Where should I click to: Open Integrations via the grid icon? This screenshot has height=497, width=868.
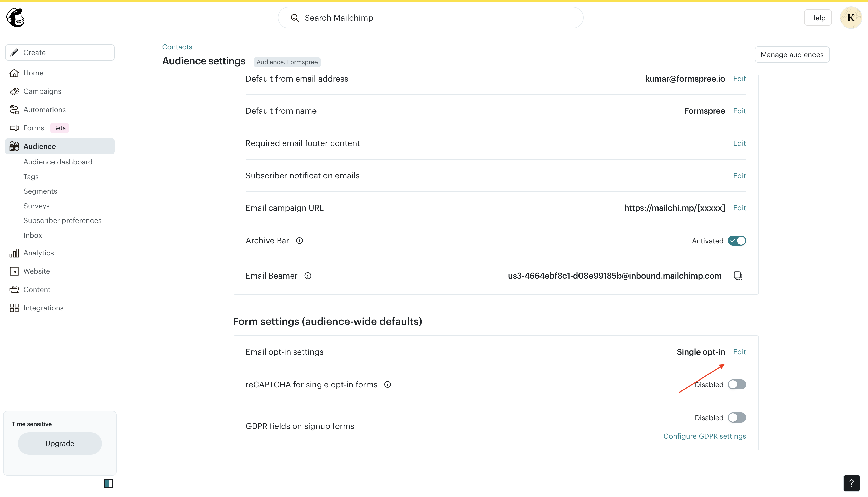pos(14,308)
